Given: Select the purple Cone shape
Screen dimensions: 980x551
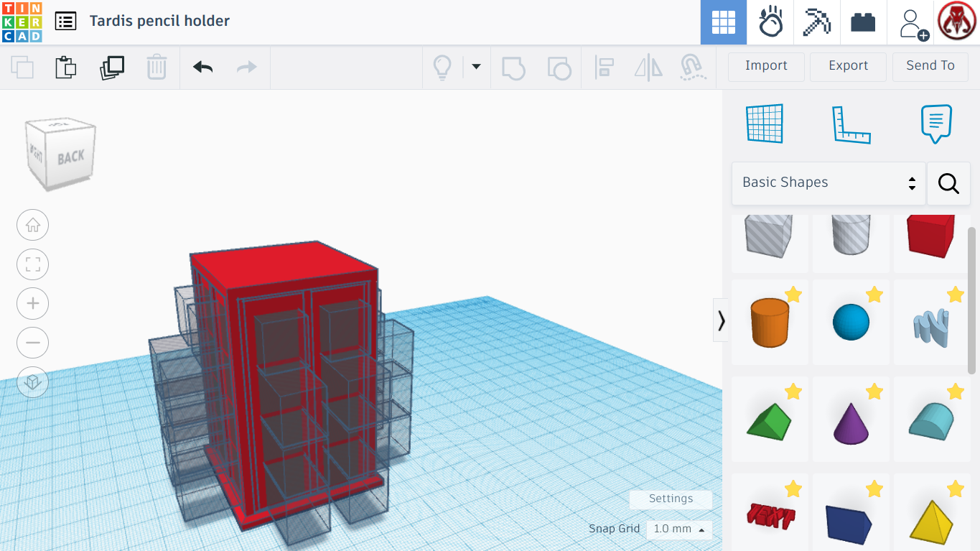Looking at the screenshot, I should 851,420.
